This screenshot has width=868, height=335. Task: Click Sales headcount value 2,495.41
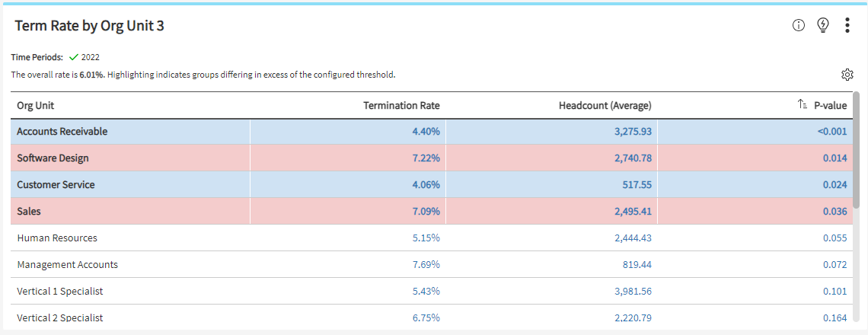[x=633, y=212]
